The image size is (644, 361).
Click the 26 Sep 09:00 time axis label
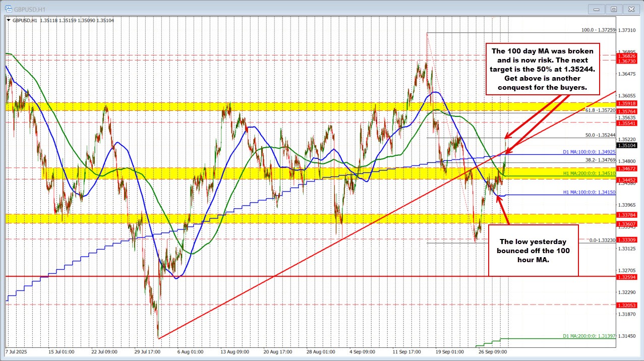(492, 351)
